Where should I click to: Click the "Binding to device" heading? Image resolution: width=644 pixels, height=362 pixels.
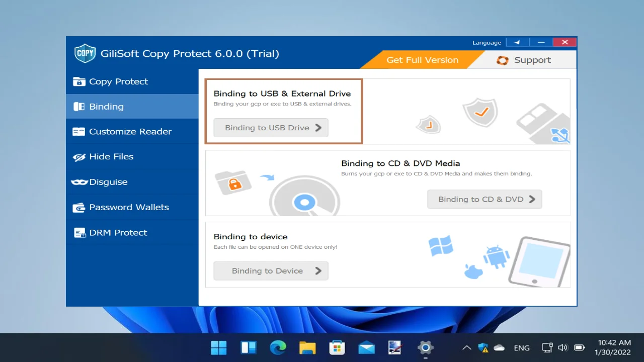[x=251, y=236]
